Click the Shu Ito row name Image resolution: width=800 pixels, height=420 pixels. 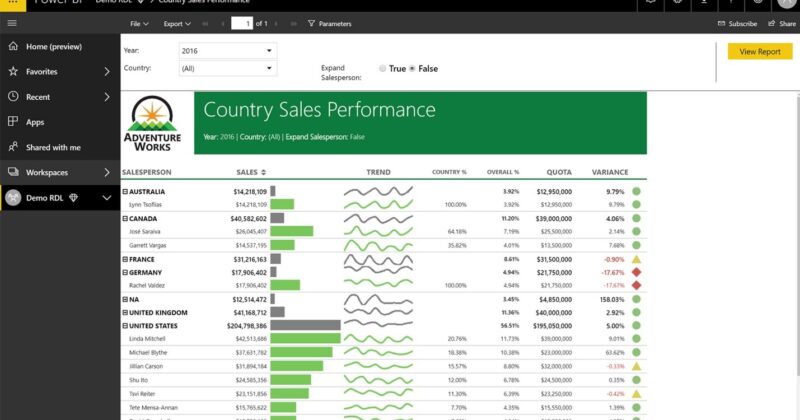(138, 380)
